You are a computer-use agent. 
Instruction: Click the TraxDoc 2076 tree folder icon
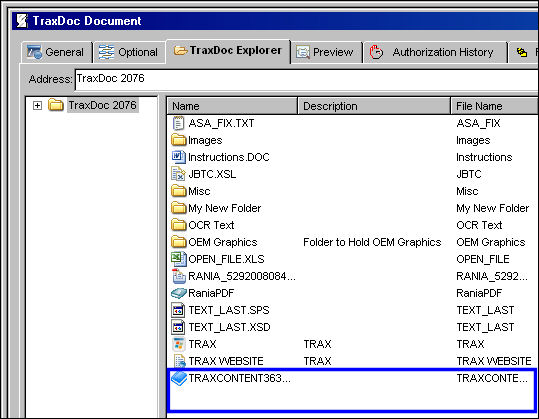point(56,104)
